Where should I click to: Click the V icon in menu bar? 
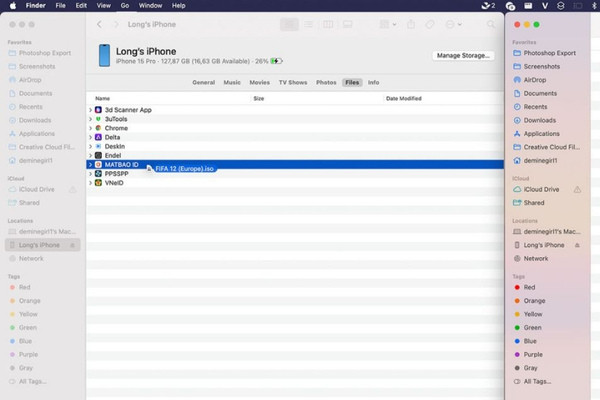(545, 6)
